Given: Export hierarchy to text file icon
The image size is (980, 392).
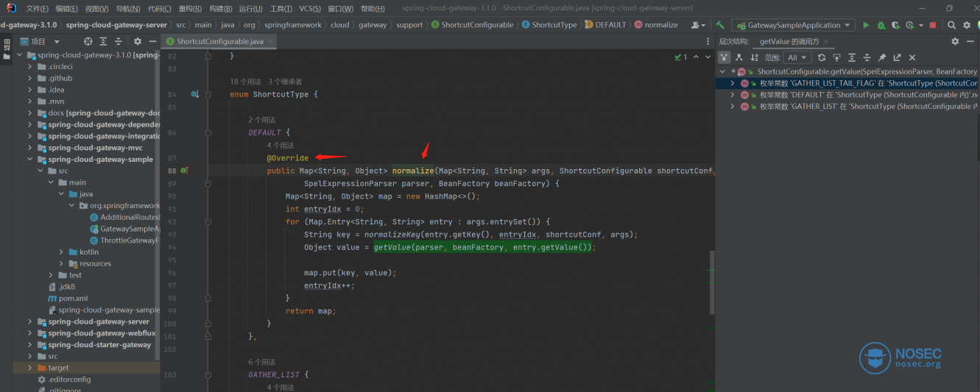Looking at the screenshot, I should (897, 57).
